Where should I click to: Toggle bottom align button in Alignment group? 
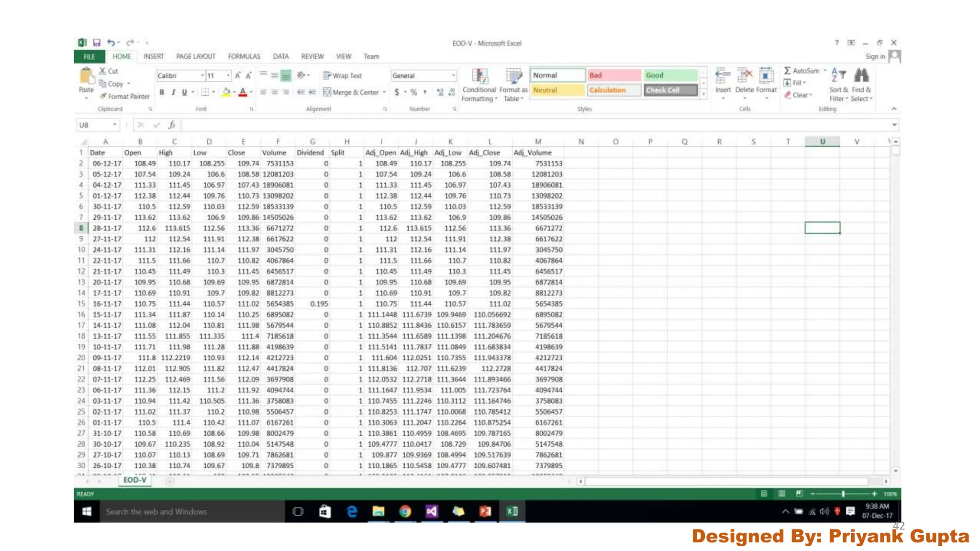click(286, 75)
